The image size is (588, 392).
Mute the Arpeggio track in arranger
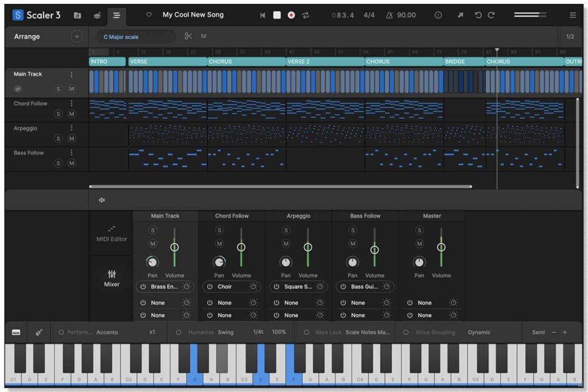point(72,139)
